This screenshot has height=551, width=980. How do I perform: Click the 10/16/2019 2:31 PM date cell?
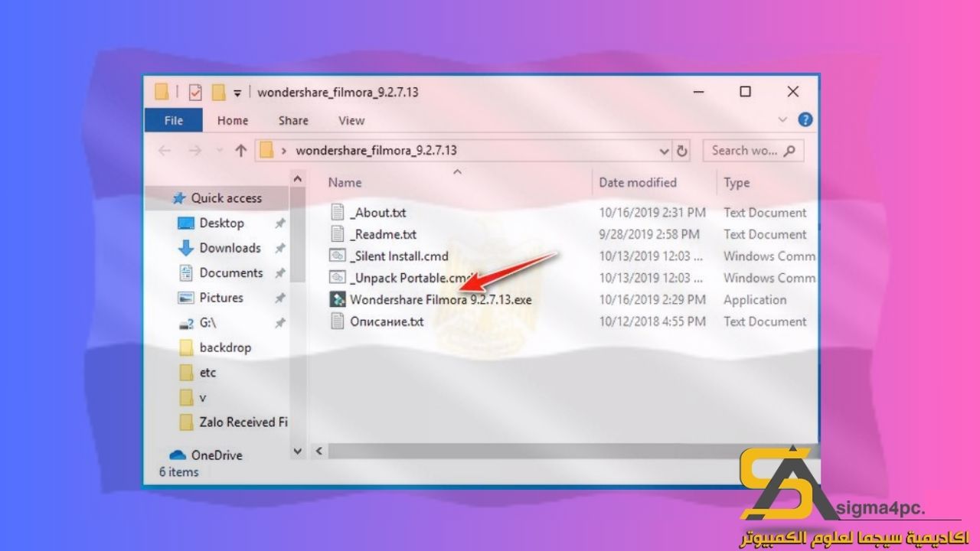[652, 213]
